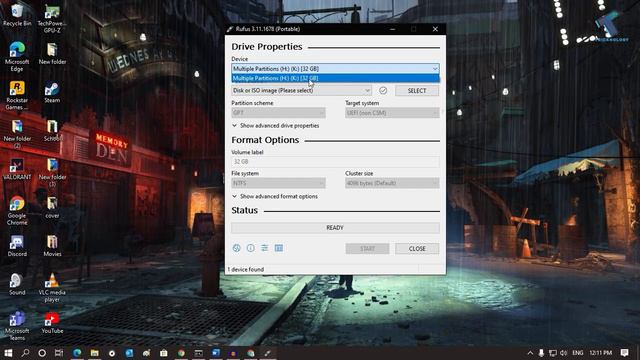Screen dimensions: 640x360
Task: Launch Discord from the desktop
Action: click(x=17, y=246)
